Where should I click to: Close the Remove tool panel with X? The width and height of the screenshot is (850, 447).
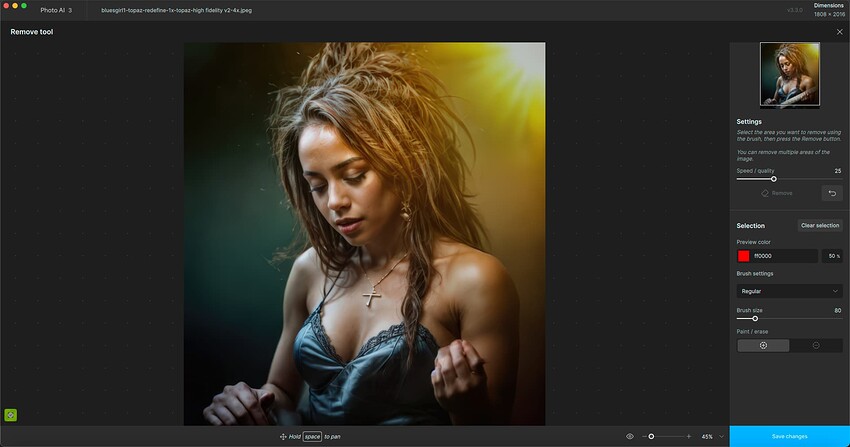(x=840, y=32)
